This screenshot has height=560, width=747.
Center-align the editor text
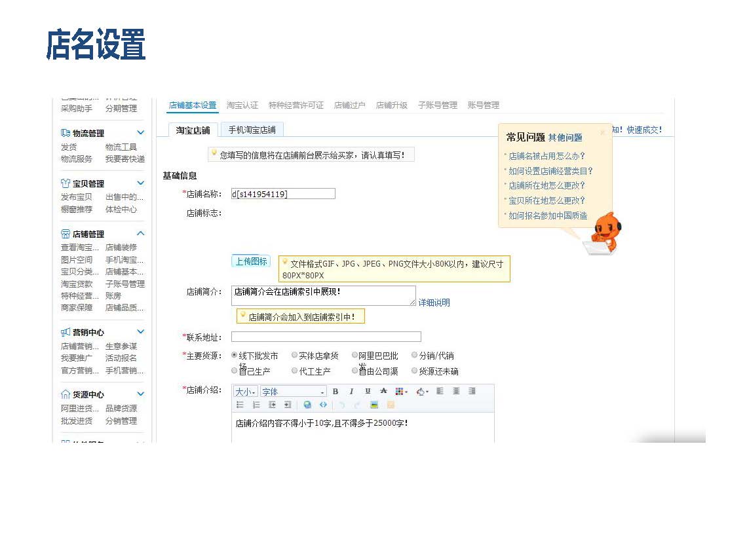pyautogui.click(x=456, y=392)
